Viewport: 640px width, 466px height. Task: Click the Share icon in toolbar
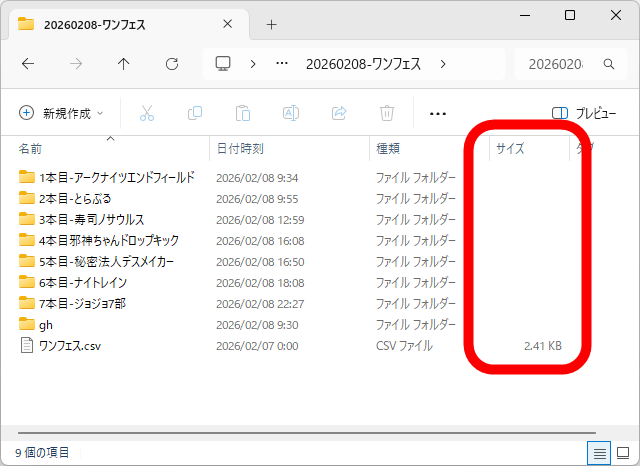tap(338, 113)
